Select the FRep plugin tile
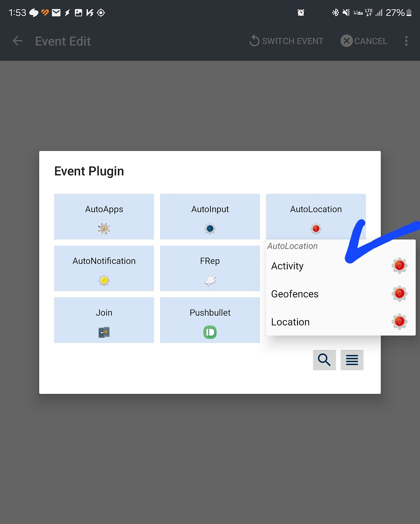 pos(210,268)
